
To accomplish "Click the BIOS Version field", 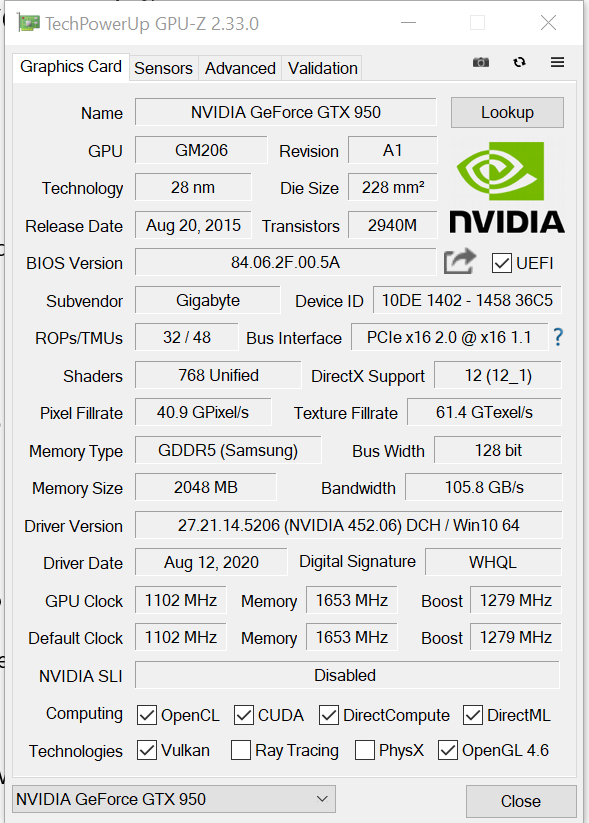I will [286, 262].
